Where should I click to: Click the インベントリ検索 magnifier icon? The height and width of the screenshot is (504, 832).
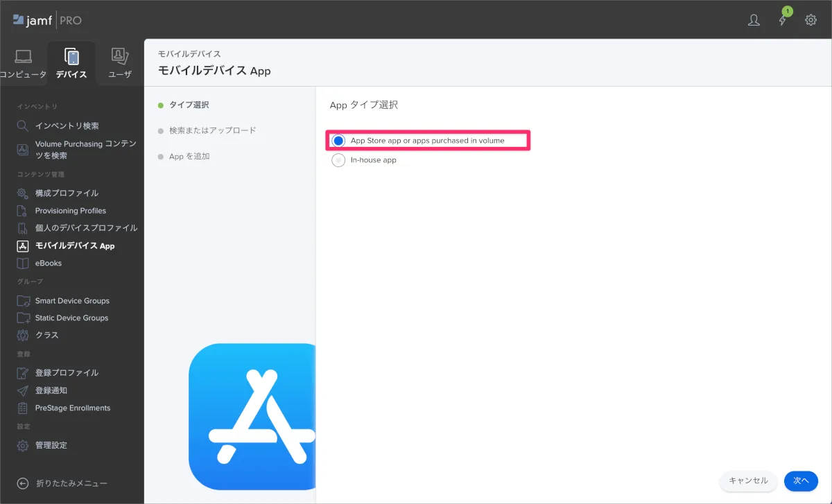point(23,125)
